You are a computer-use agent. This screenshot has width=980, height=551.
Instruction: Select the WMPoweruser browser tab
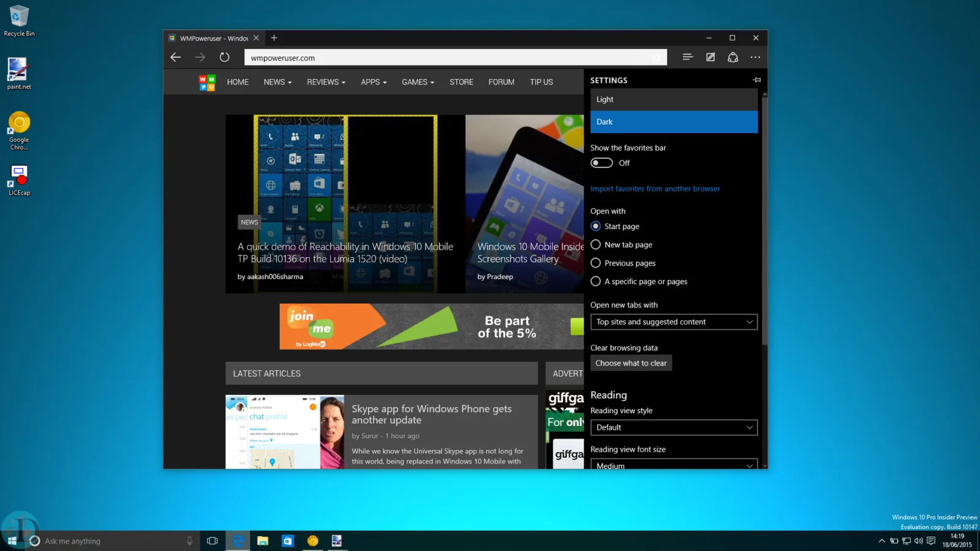tap(214, 38)
